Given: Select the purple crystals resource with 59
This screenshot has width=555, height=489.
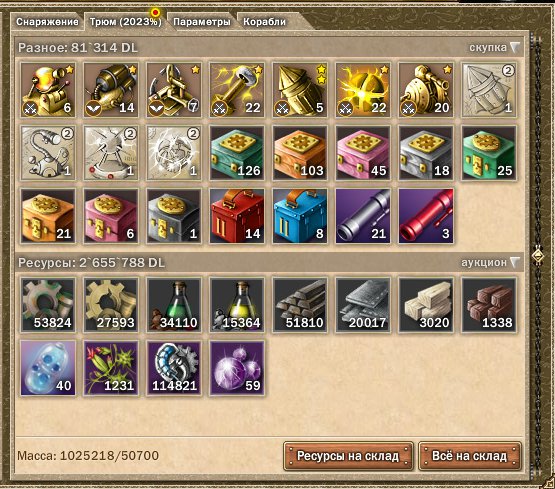Looking at the screenshot, I should click(x=237, y=368).
